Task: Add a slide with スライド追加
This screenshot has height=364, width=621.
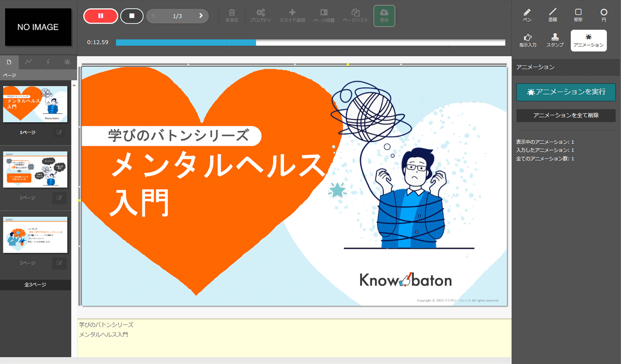Action: pos(292,16)
